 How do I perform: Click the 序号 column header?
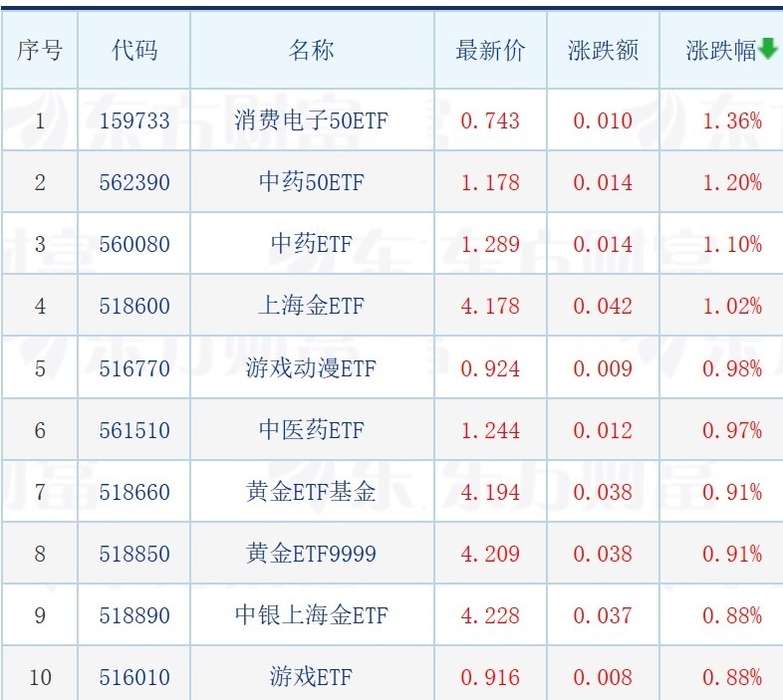coord(40,51)
